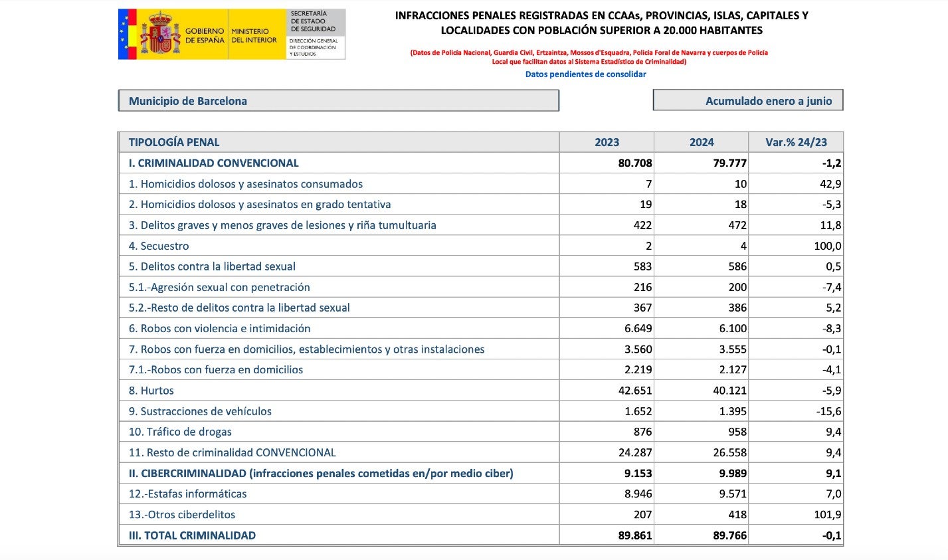Click the 2023 column header

click(x=607, y=142)
